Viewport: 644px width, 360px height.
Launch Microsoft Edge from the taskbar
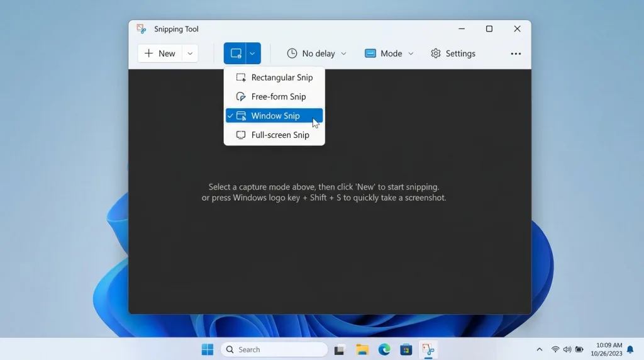[384, 350]
